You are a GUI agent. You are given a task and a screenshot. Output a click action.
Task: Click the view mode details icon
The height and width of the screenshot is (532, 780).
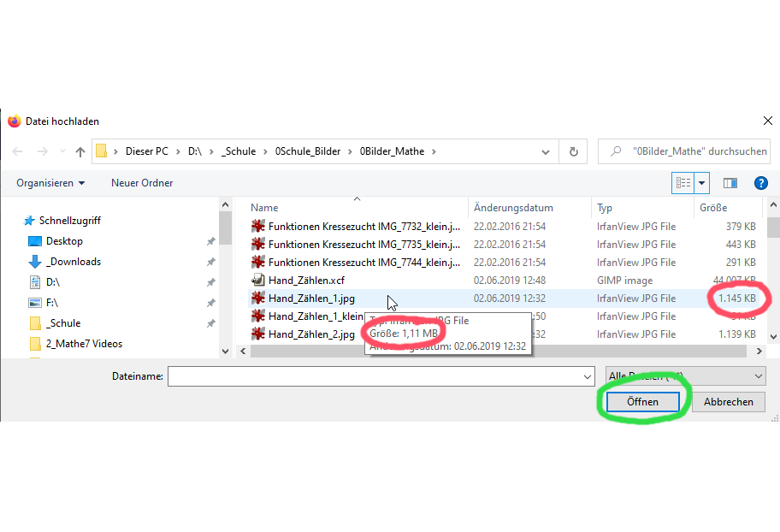point(683,183)
